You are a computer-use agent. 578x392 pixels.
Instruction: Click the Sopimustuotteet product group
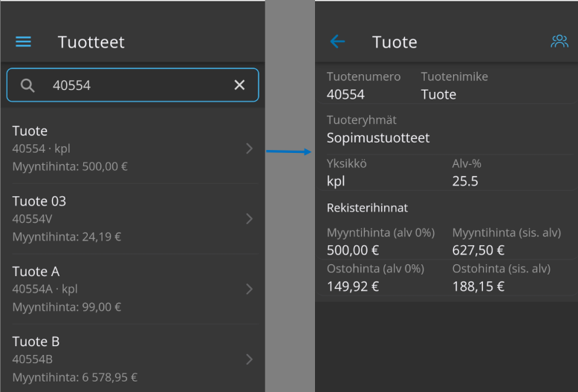tap(378, 138)
